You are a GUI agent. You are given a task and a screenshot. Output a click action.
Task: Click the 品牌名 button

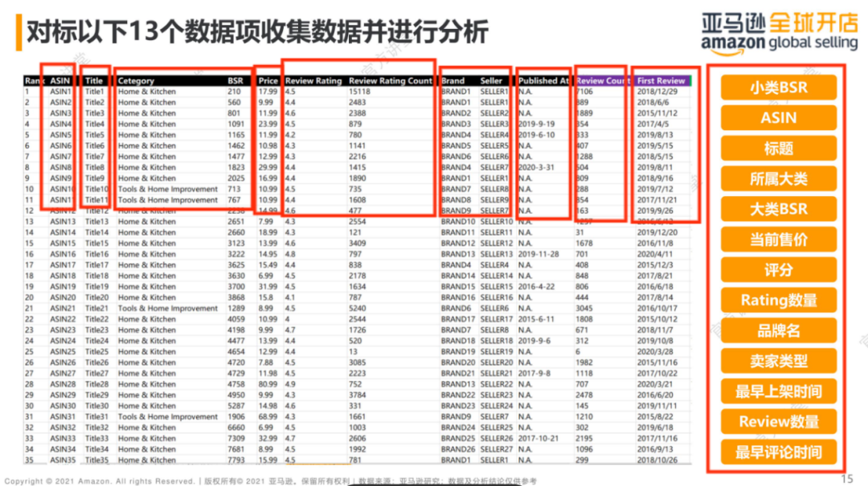778,331
